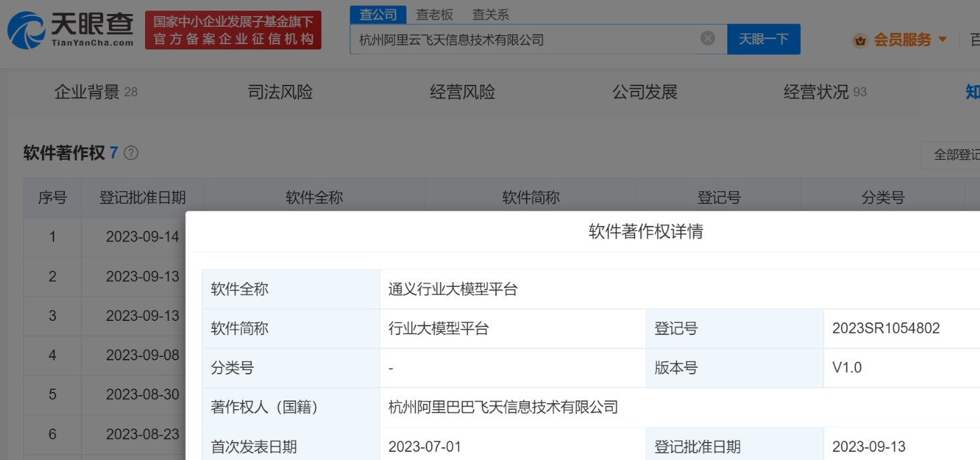Image resolution: width=980 pixels, height=460 pixels.
Task: Click the 软件全称 column header
Action: pyautogui.click(x=314, y=198)
